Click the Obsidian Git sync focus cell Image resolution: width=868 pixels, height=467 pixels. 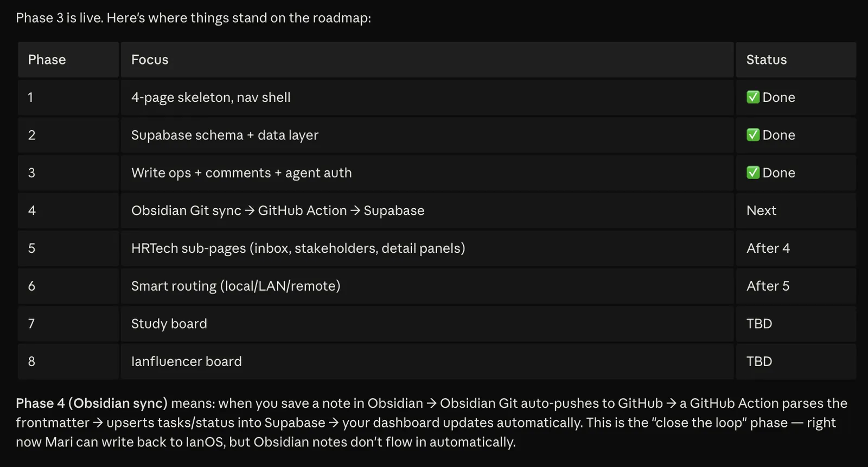click(x=427, y=210)
